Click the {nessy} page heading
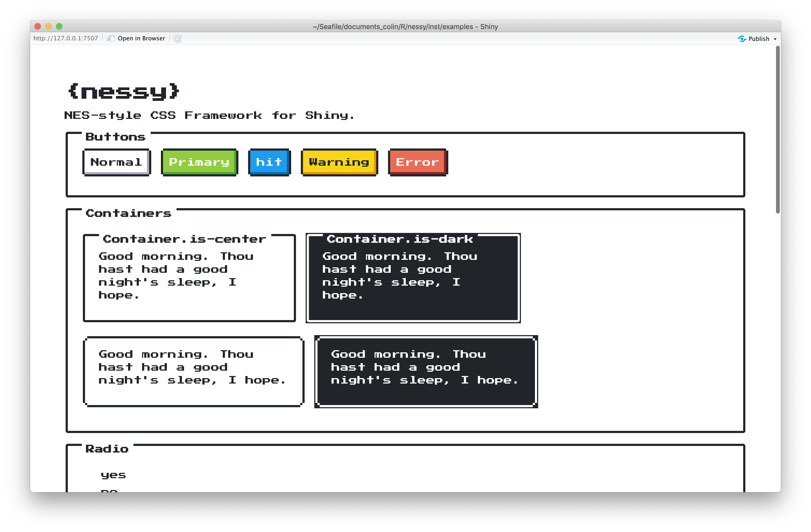This screenshot has height=532, width=811. click(123, 91)
